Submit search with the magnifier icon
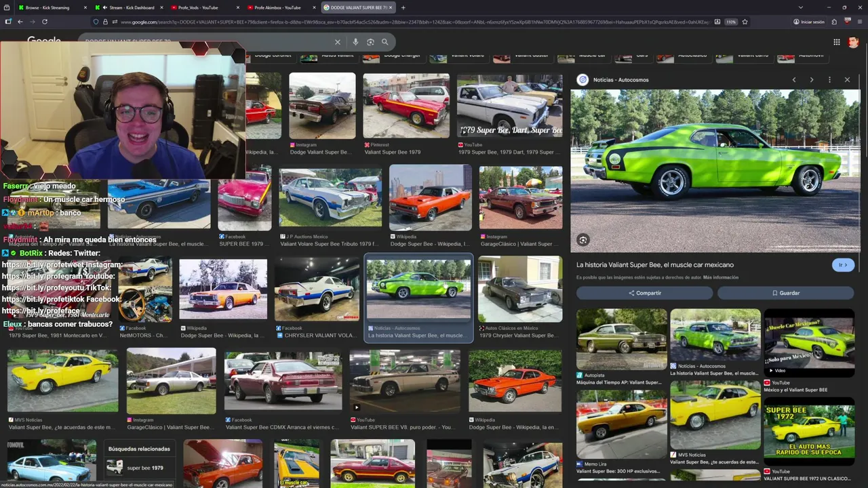Viewport: 868px width, 488px height. [385, 42]
